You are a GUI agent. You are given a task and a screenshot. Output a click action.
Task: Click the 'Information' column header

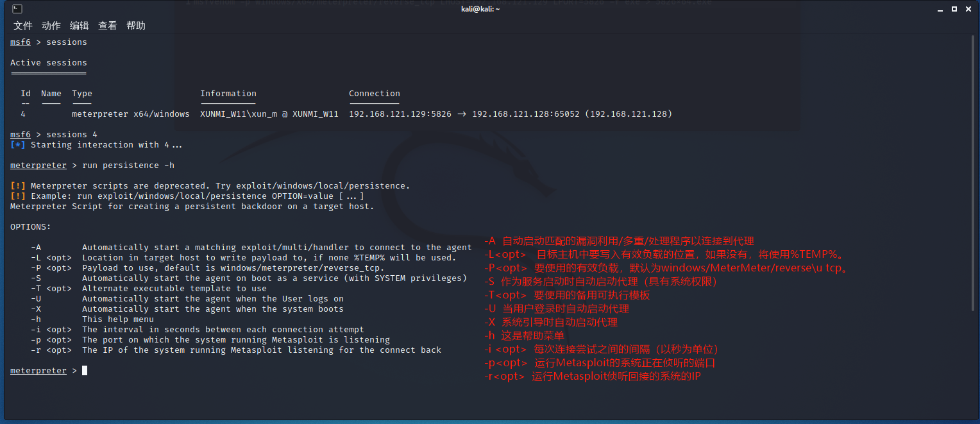click(228, 94)
